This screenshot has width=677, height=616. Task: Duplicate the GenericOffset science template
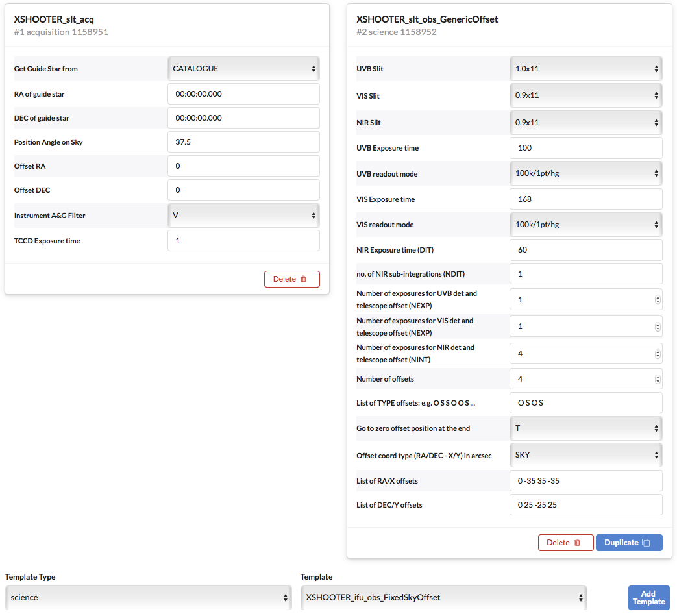[x=628, y=543]
